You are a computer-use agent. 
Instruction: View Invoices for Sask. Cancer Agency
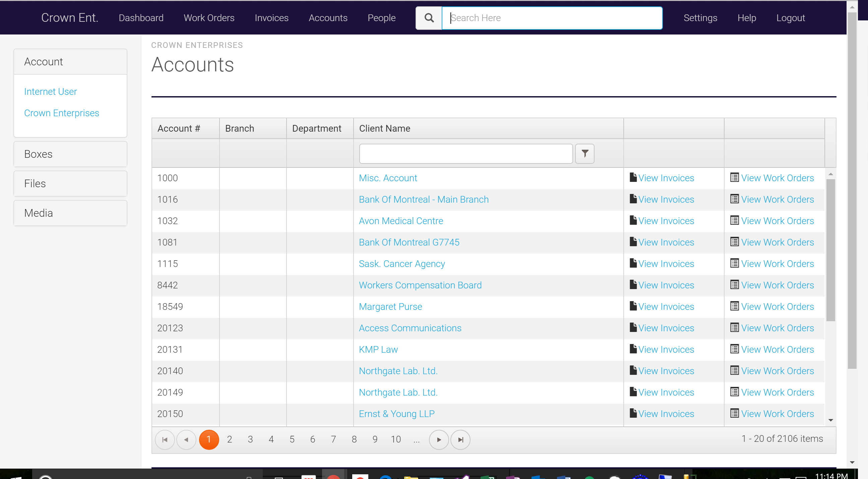tap(666, 264)
